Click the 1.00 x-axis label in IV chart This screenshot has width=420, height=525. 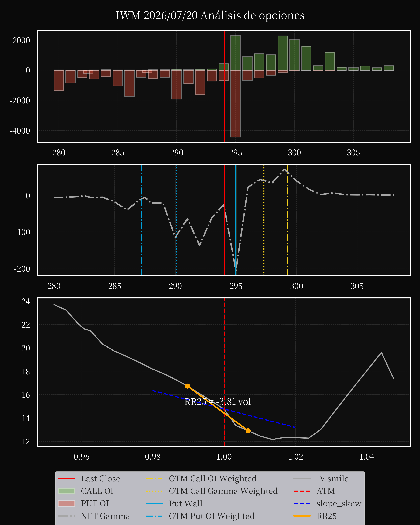224,457
